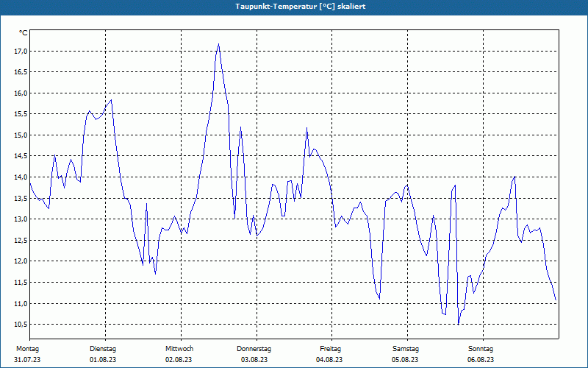Screen dimensions: 588x368
Task: Click the 'Dienstag' day label
Action: [103, 349]
